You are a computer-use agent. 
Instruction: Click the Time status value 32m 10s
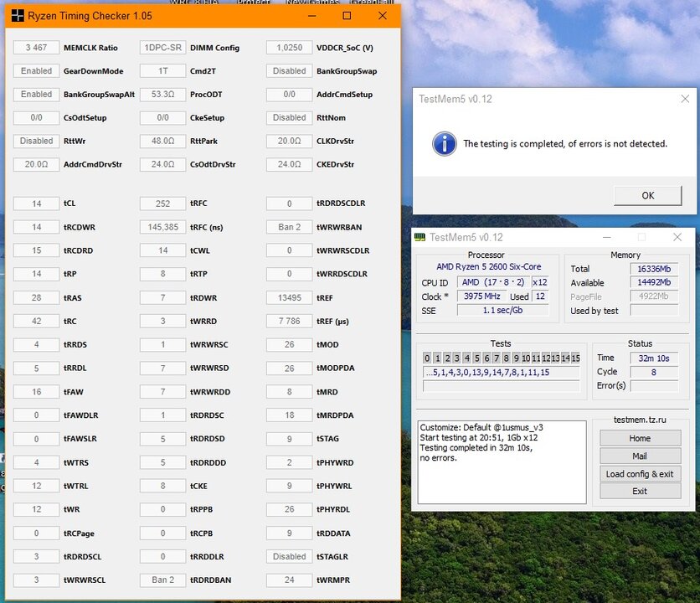click(x=654, y=358)
